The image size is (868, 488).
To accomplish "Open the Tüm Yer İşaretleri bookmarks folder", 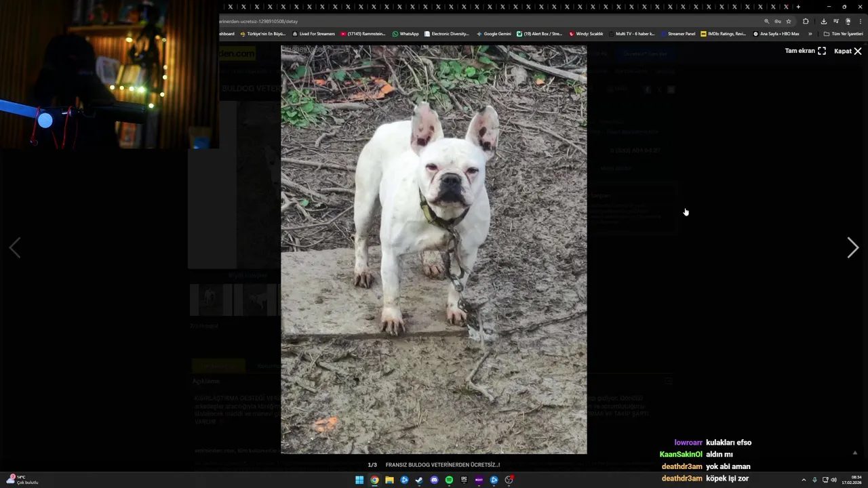I will (843, 34).
